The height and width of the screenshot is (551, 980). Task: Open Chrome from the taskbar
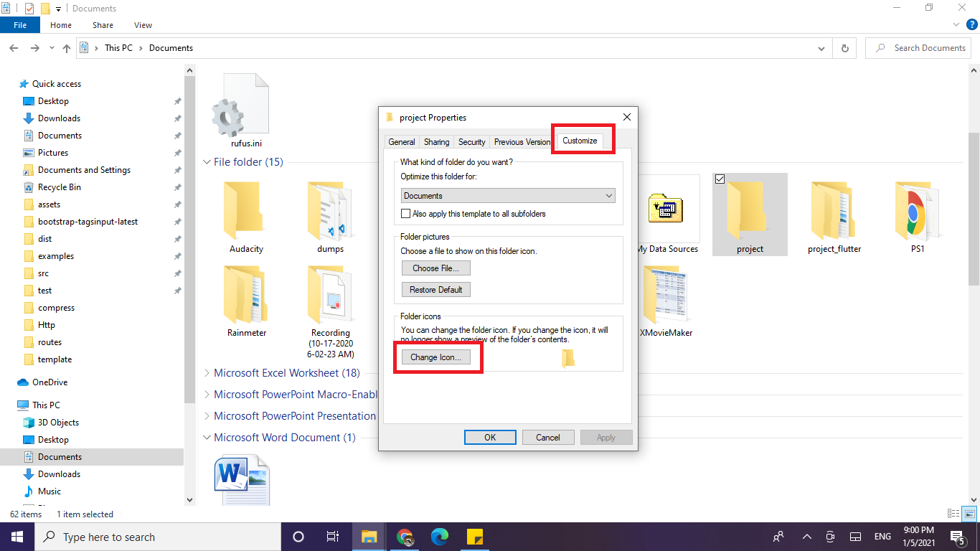pos(405,537)
